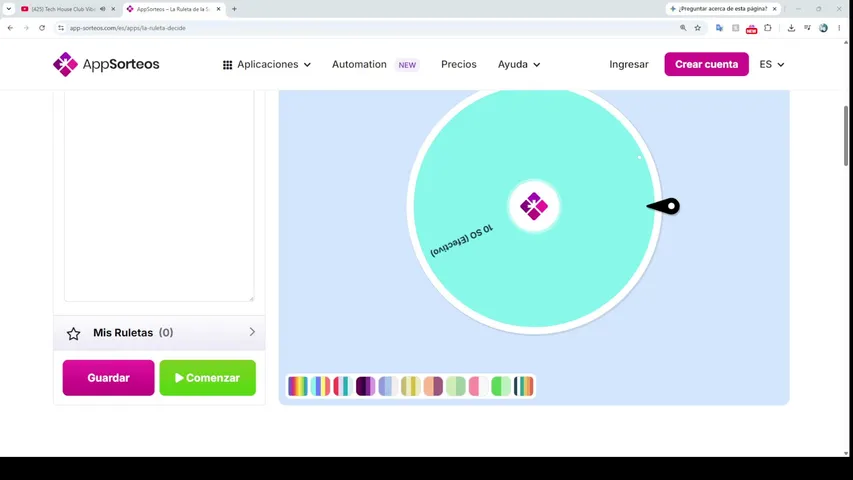Image resolution: width=853 pixels, height=480 pixels.
Task: Click the 10 SO (Efectivo) wheel label
Action: coord(461,240)
